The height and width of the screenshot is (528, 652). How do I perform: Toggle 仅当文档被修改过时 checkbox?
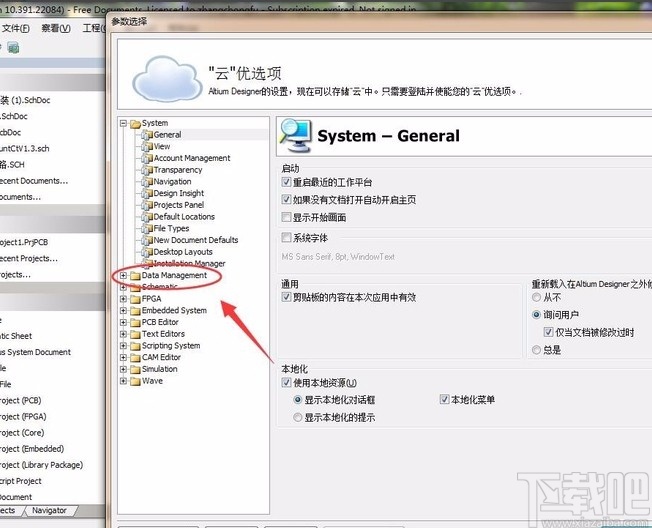pyautogui.click(x=548, y=332)
